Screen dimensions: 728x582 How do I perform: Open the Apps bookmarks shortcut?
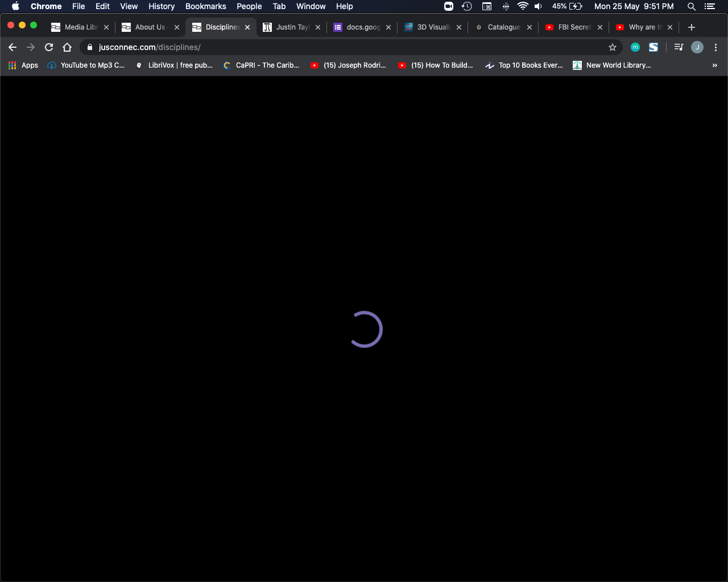point(23,65)
